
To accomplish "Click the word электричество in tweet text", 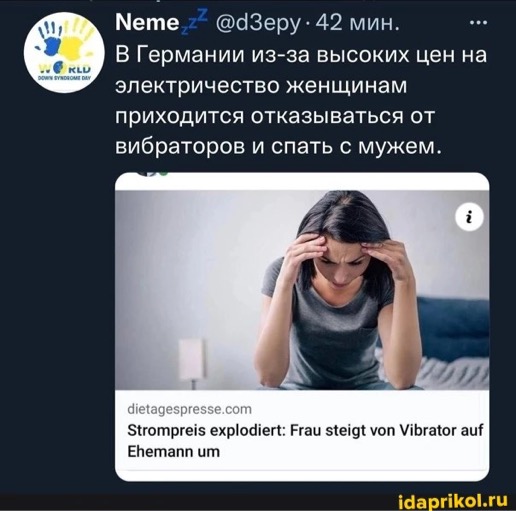I will point(197,85).
